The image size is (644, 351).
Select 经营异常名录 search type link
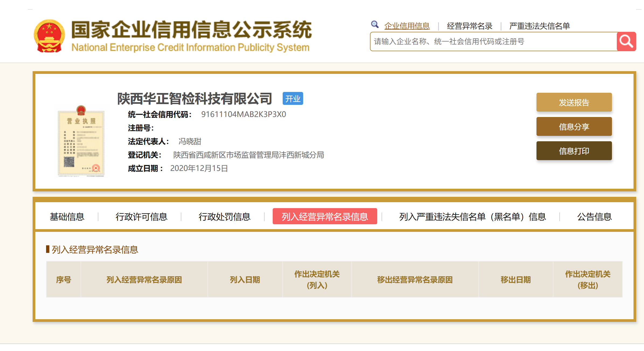[x=469, y=26]
